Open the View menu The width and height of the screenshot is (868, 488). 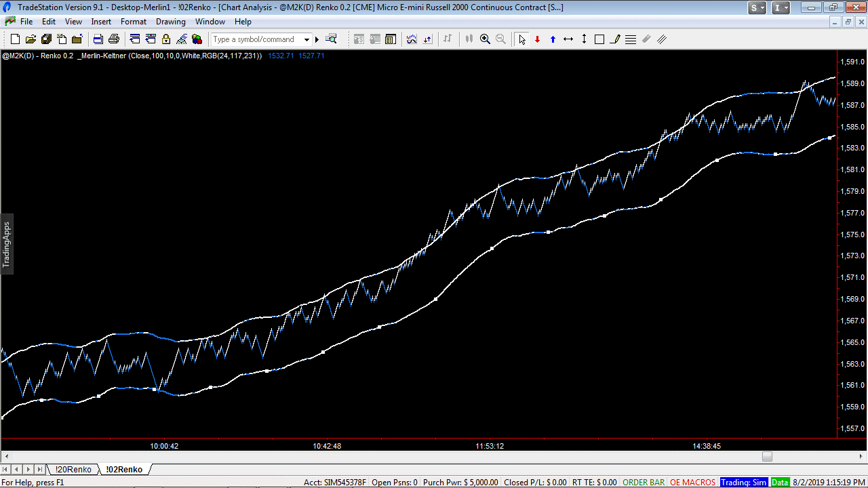tap(73, 22)
